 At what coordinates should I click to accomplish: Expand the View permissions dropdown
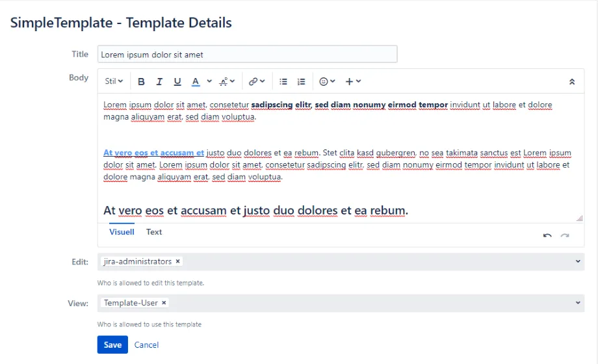click(578, 302)
